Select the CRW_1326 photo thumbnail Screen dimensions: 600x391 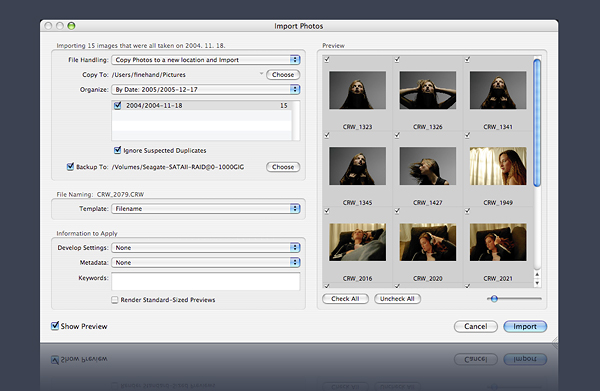point(428,90)
